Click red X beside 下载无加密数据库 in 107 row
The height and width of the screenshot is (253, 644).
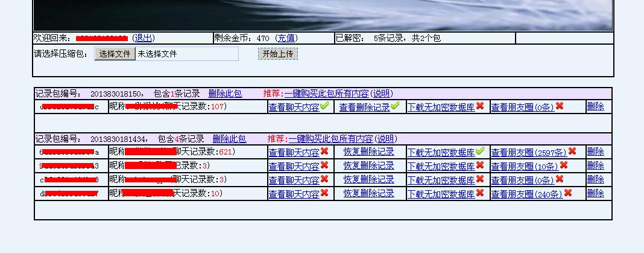(x=480, y=106)
